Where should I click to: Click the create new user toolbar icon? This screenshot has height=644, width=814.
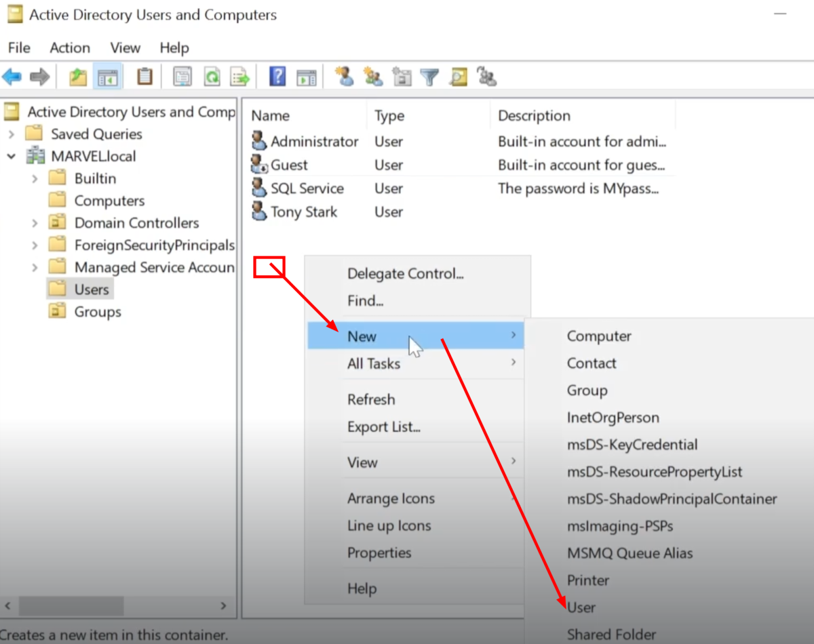[x=345, y=77]
